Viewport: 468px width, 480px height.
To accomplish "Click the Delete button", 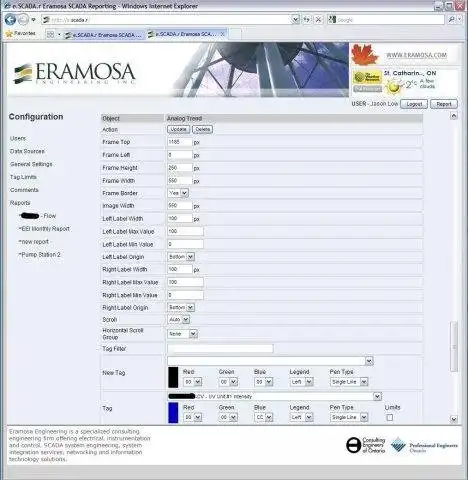I will click(202, 129).
